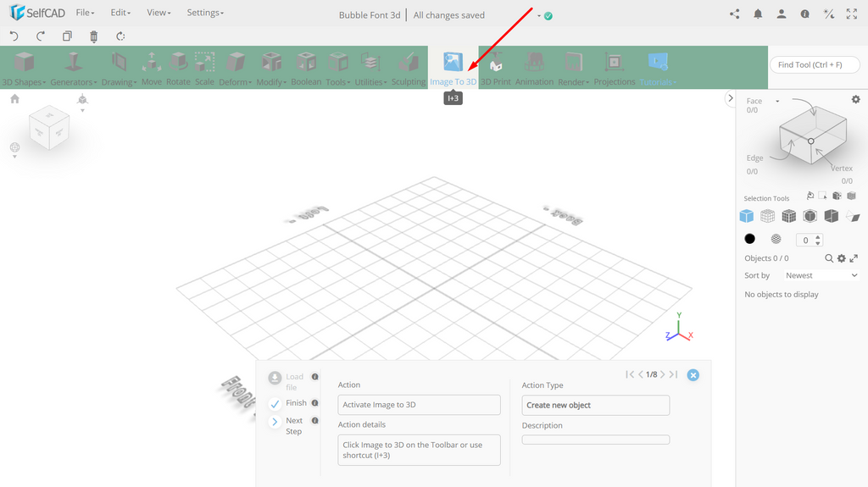Viewport: 868px width, 487px height.
Task: Toggle the first Selection Tools icon
Action: click(x=810, y=196)
